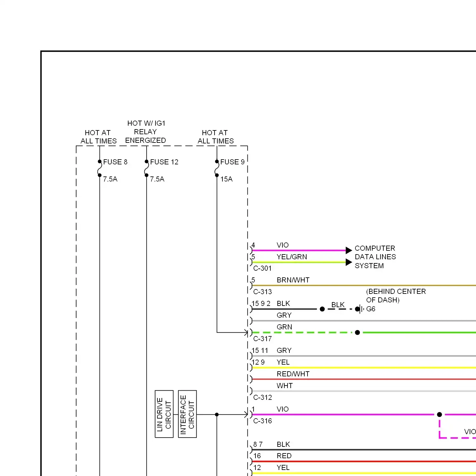Click the FUSE 9 label

pos(232,162)
